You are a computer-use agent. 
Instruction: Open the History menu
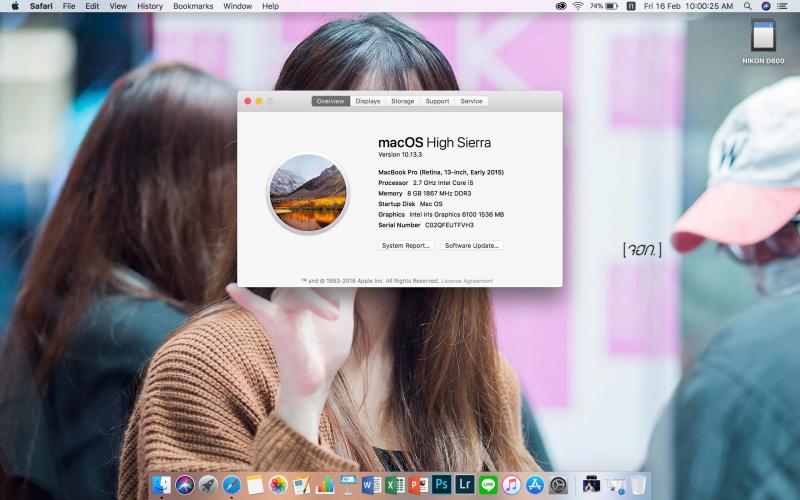(x=150, y=6)
